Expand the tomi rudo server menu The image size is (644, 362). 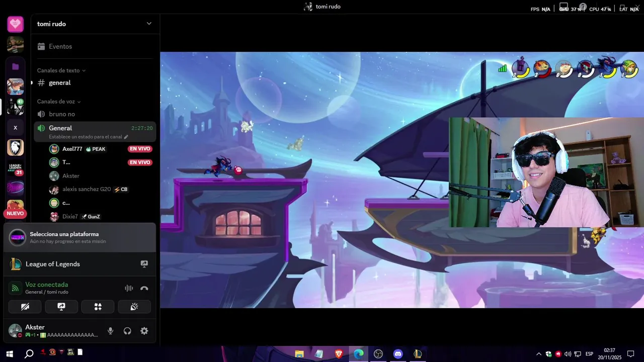(149, 24)
